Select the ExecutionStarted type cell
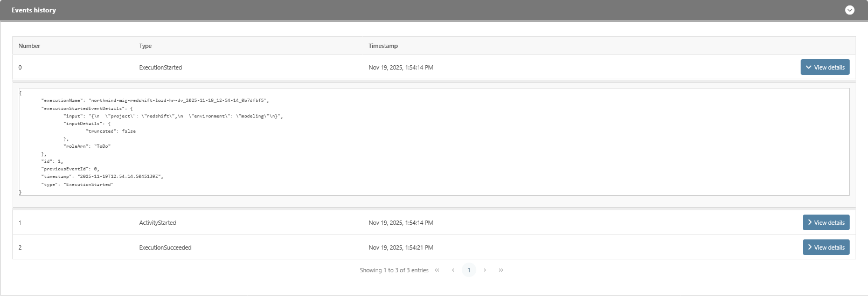Screen dimensions: 868x296 pyautogui.click(x=161, y=67)
